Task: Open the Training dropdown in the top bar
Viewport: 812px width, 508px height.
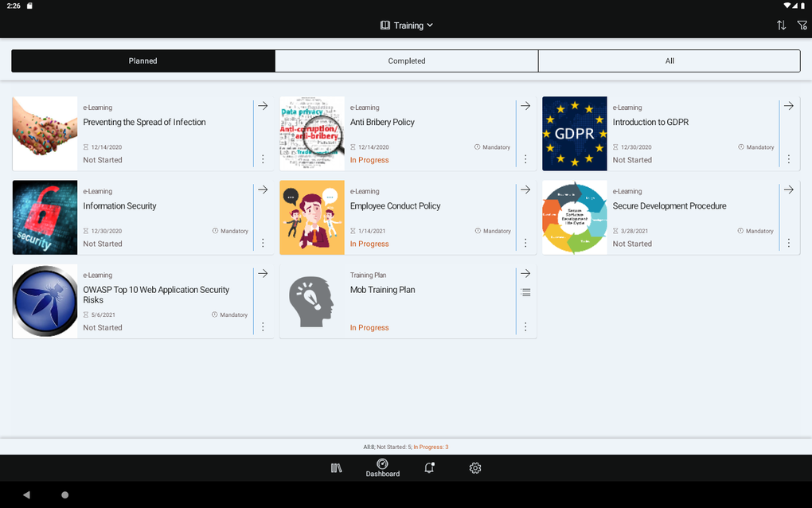Action: tap(407, 25)
